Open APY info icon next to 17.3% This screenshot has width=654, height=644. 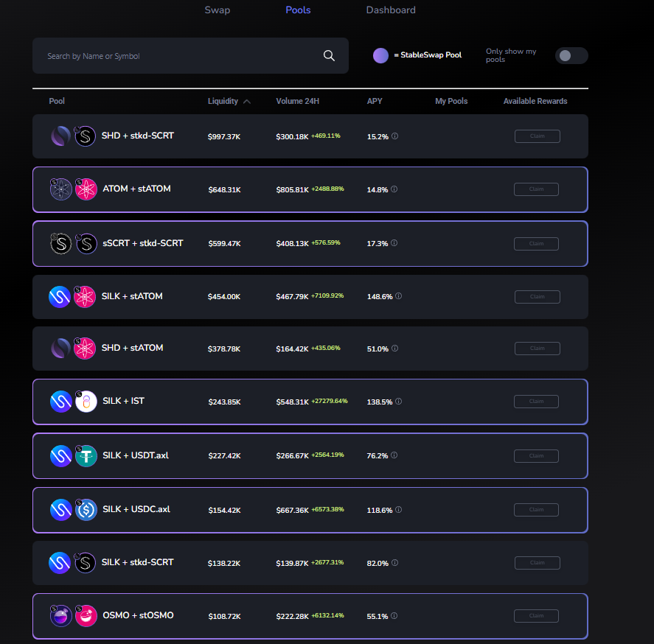(394, 243)
